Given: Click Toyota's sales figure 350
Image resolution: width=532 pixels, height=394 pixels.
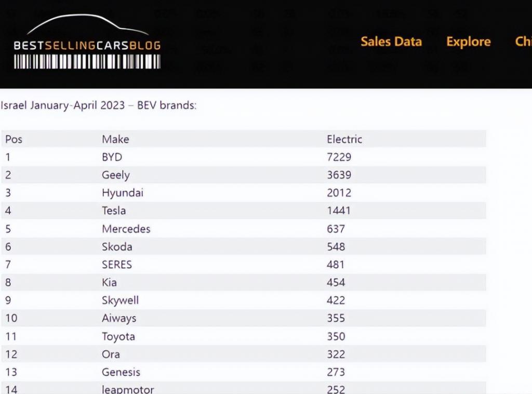Looking at the screenshot, I should 336,336.
